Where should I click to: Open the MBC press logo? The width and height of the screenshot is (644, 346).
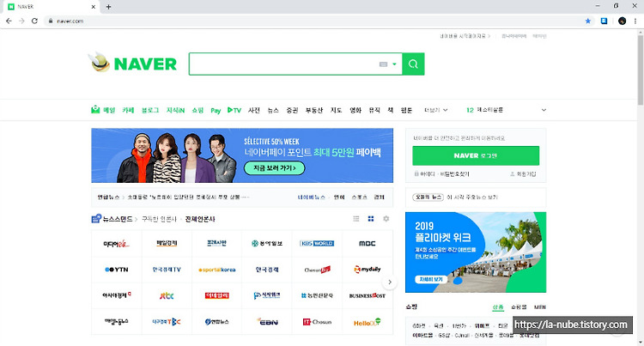click(368, 243)
